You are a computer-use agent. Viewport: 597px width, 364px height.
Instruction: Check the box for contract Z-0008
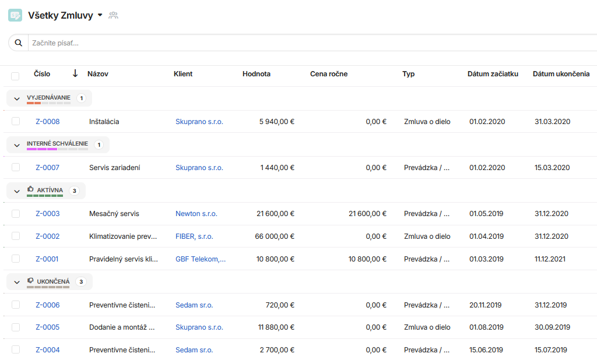click(x=16, y=121)
